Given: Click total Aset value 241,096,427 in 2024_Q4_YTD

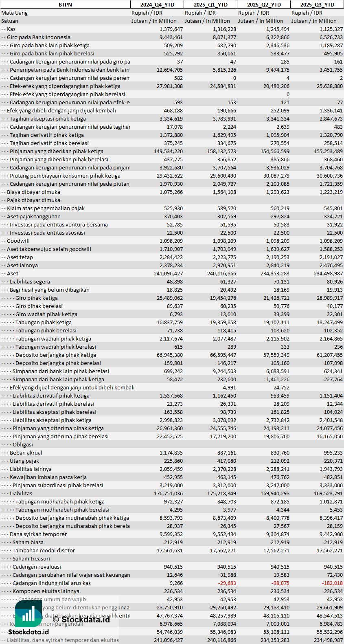Looking at the screenshot, I should (169, 273).
